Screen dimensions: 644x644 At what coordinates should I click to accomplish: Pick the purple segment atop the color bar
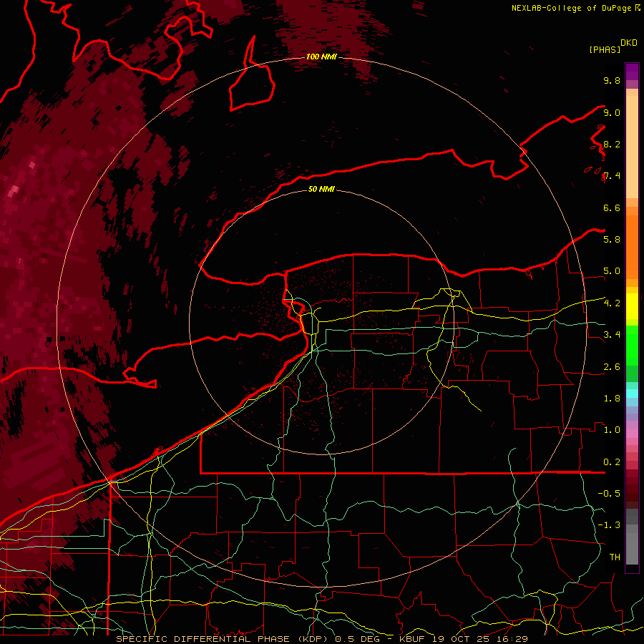coord(632,72)
